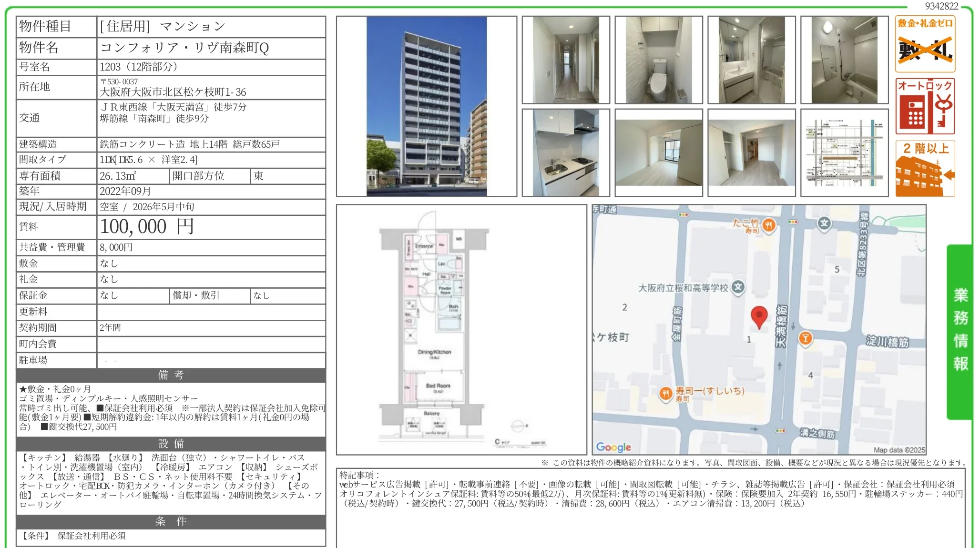
Task: Click the 設備 section header
Action: 171,444
